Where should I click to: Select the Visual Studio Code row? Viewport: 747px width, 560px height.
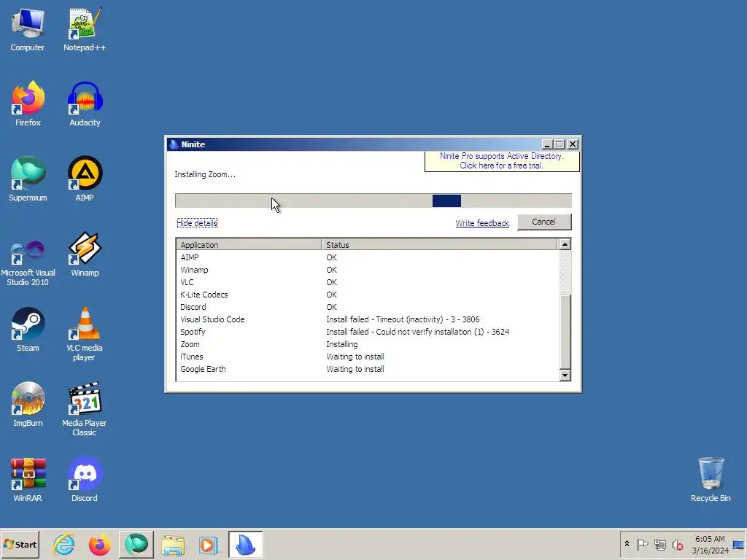click(366, 319)
